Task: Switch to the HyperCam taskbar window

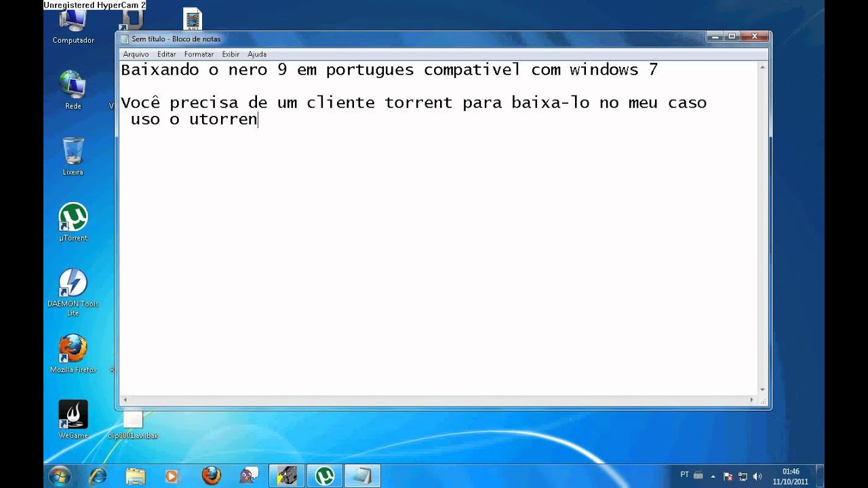Action: point(288,476)
